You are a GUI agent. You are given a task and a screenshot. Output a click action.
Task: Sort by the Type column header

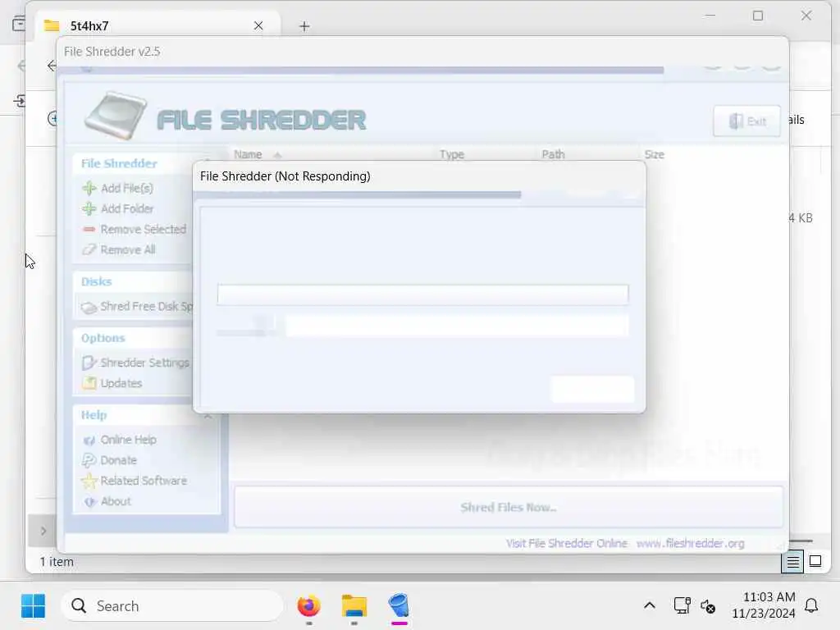452,154
